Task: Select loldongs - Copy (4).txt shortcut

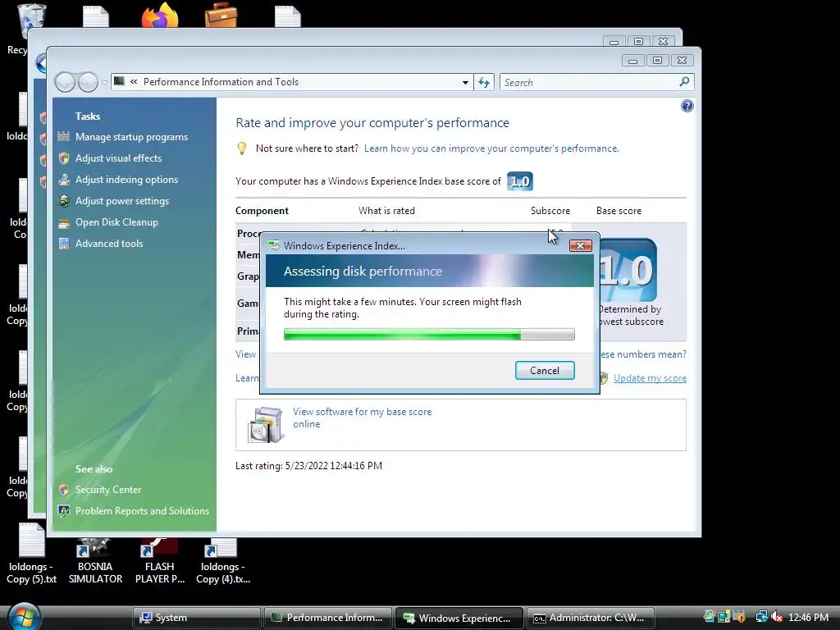Action: [x=223, y=561]
